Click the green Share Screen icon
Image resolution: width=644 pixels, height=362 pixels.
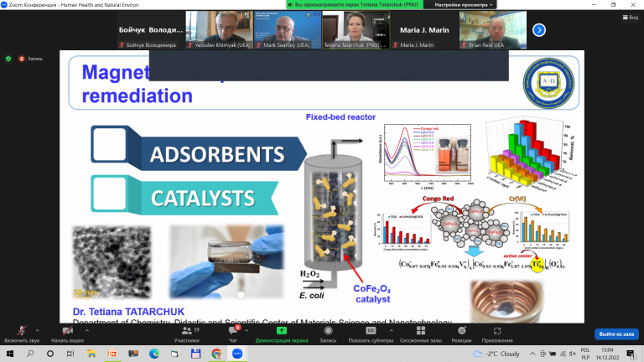point(282,330)
